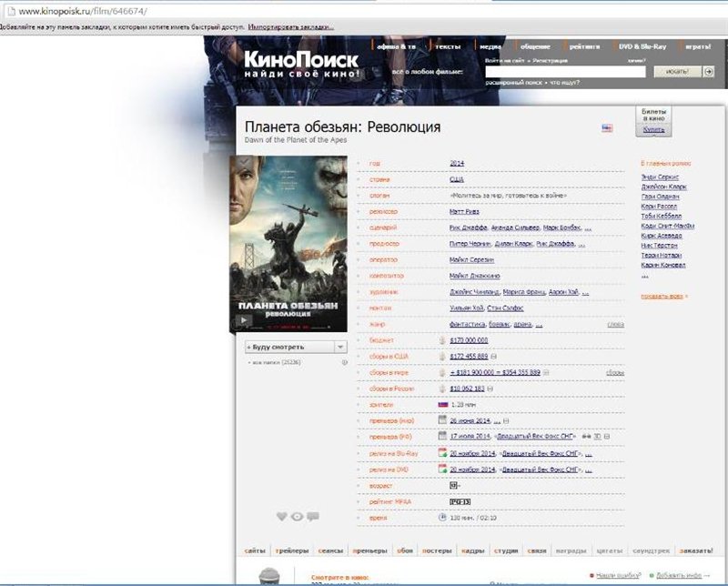Expand details next to 26 июня 2014

tap(506, 420)
